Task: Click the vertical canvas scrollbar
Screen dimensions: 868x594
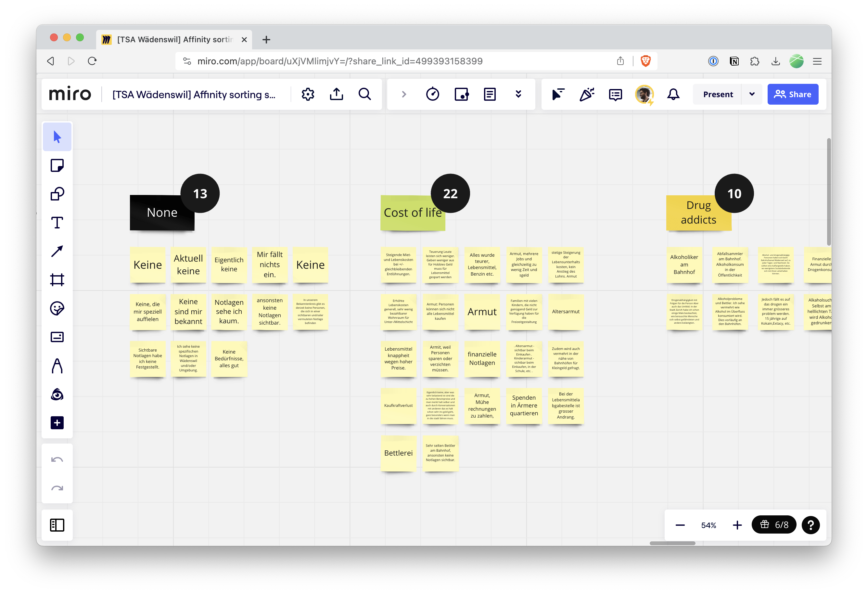Action: pyautogui.click(x=828, y=192)
